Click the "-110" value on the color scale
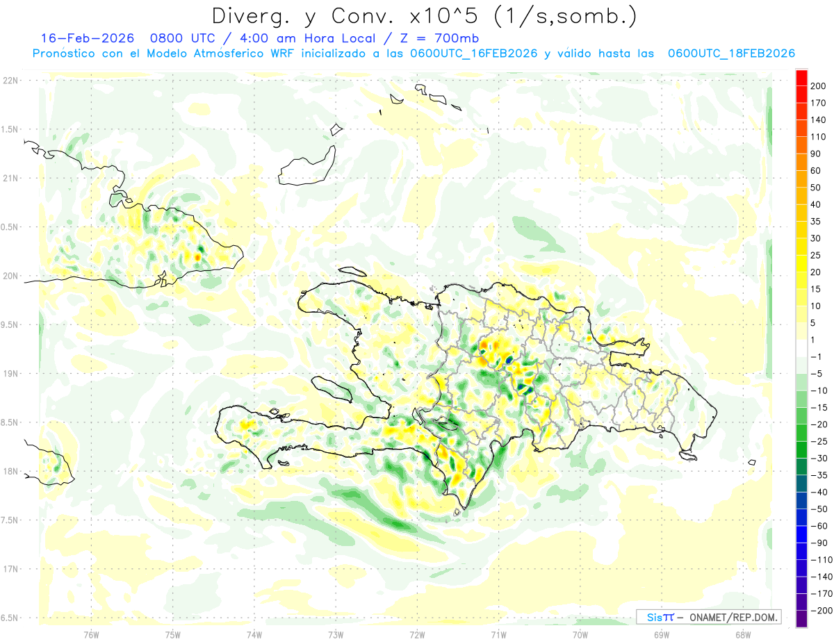The height and width of the screenshot is (644, 834). pos(822,560)
